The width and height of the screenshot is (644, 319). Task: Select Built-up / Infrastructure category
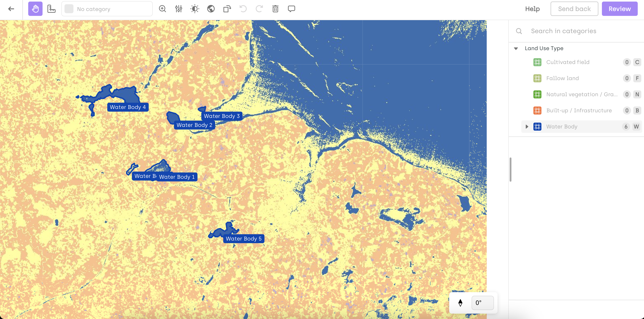click(579, 111)
